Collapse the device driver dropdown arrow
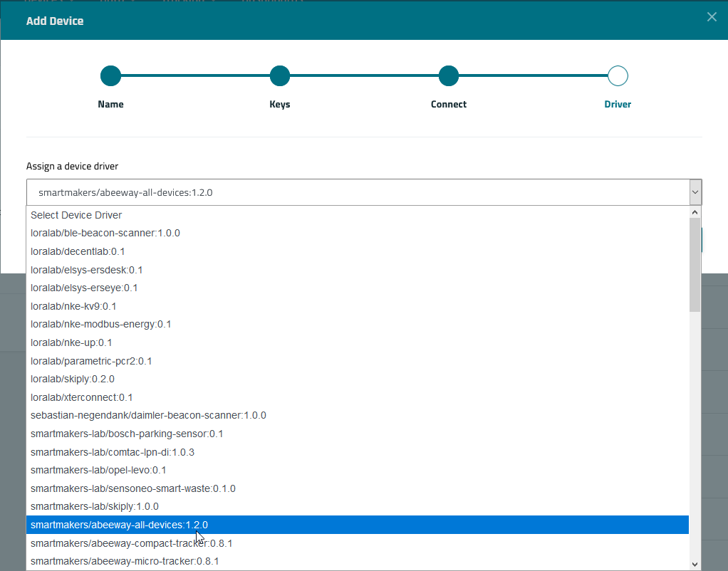 (695, 192)
